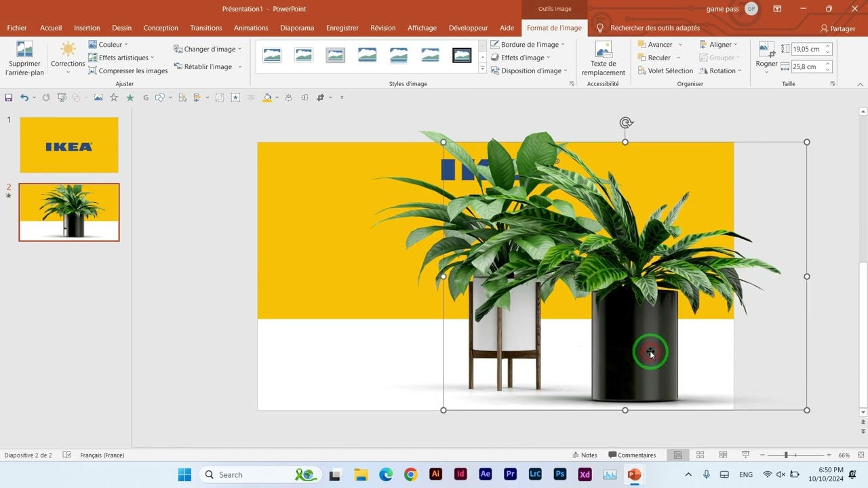Switch to reading view icon in status bar

723,455
